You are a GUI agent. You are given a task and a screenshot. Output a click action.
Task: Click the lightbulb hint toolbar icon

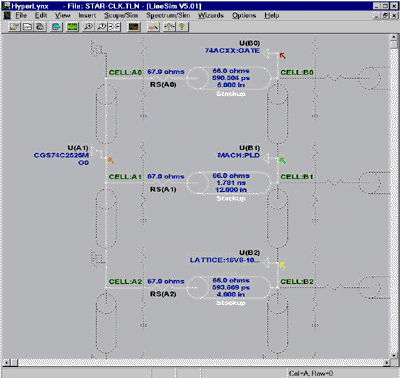(x=182, y=27)
